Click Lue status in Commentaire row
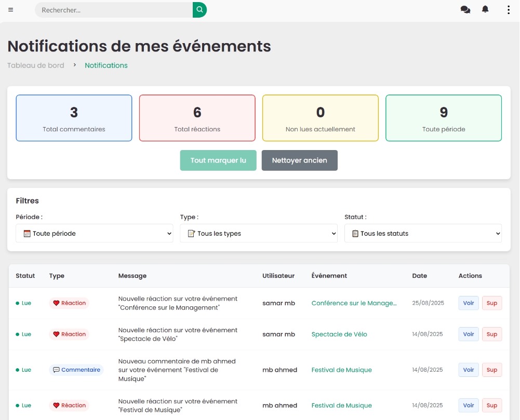Screen dimensions: 520x420 [x=23, y=370]
